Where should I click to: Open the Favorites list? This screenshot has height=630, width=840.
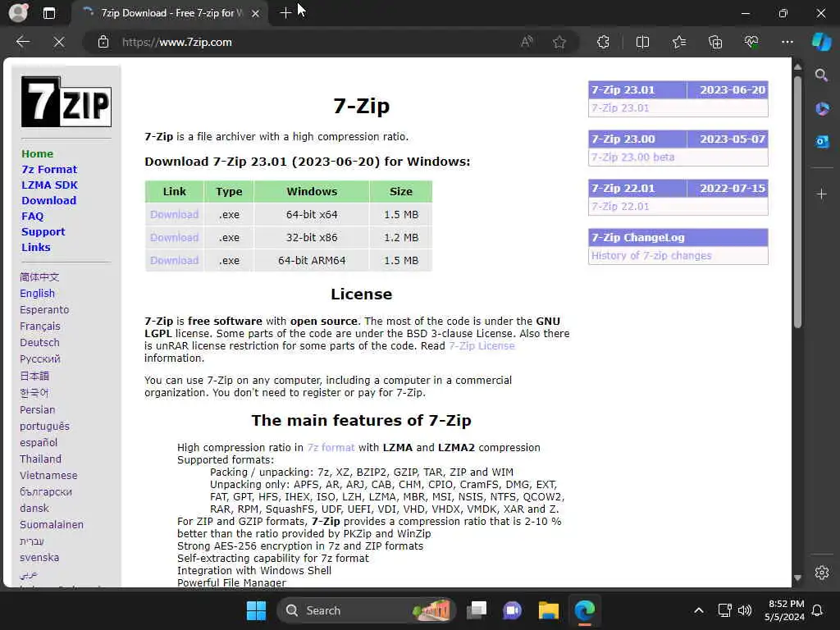point(678,42)
